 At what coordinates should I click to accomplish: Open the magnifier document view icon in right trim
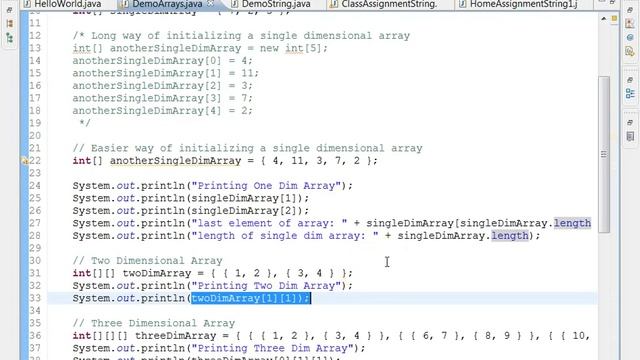pos(630,51)
